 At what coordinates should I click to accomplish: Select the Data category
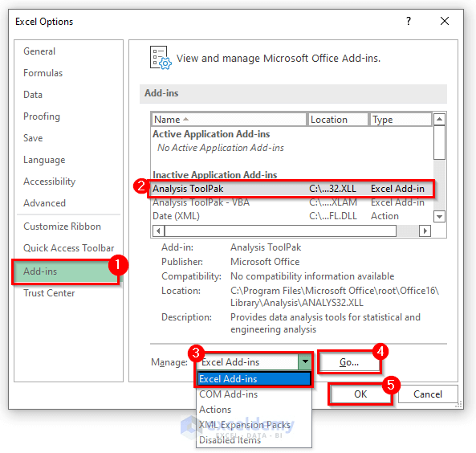tap(33, 95)
